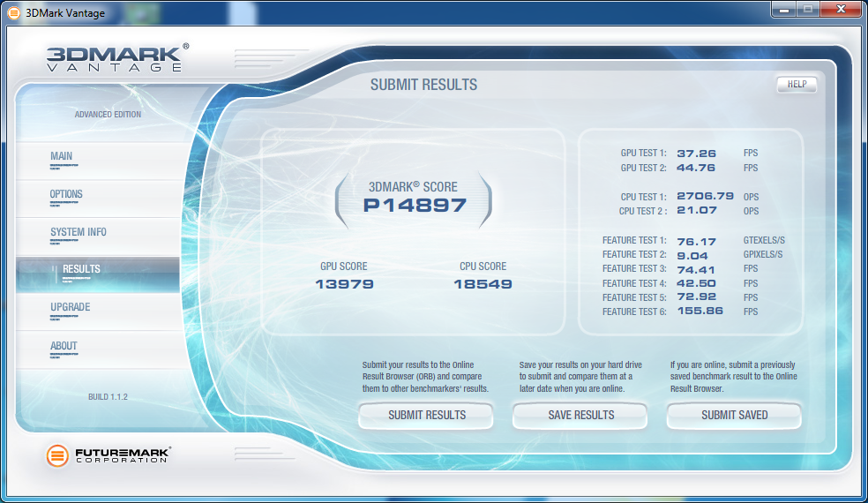Click the orange Futuremark Corporation logo
Screen dimensions: 868x503
click(x=57, y=455)
